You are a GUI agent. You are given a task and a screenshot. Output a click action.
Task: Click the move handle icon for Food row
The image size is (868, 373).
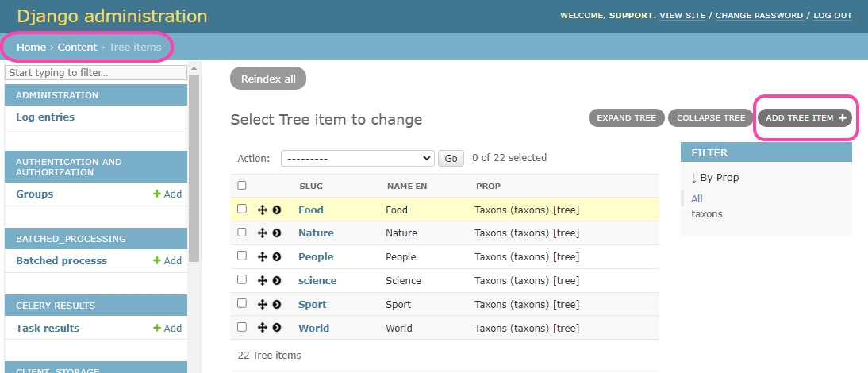pos(263,210)
